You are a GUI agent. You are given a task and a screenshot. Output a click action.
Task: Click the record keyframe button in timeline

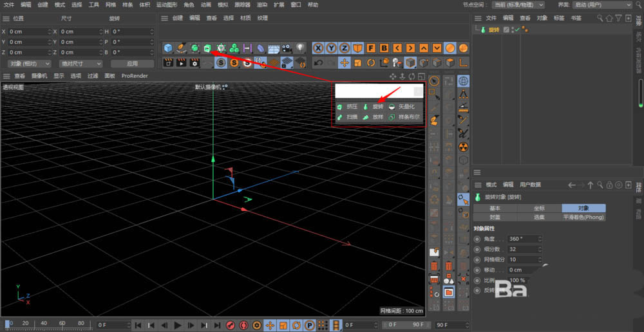pos(230,325)
